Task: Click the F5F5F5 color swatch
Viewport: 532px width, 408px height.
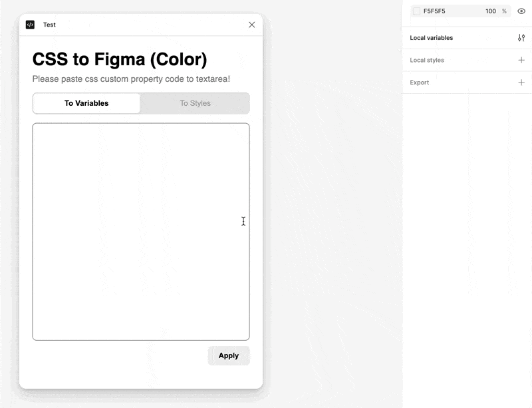Action: click(416, 11)
